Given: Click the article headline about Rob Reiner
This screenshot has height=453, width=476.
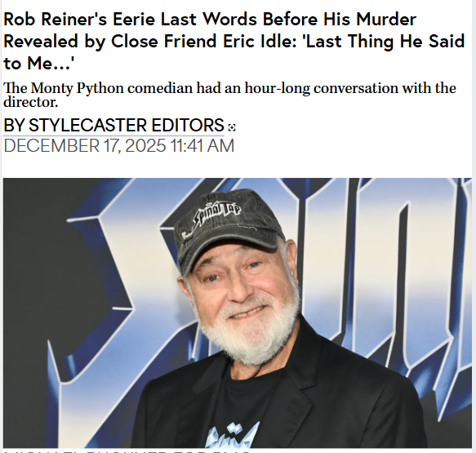Looking at the screenshot, I should click(234, 42).
